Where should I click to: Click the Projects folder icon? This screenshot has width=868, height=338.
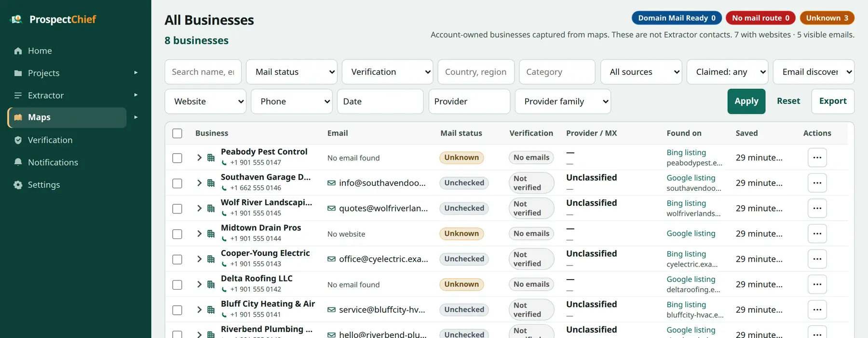(18, 73)
